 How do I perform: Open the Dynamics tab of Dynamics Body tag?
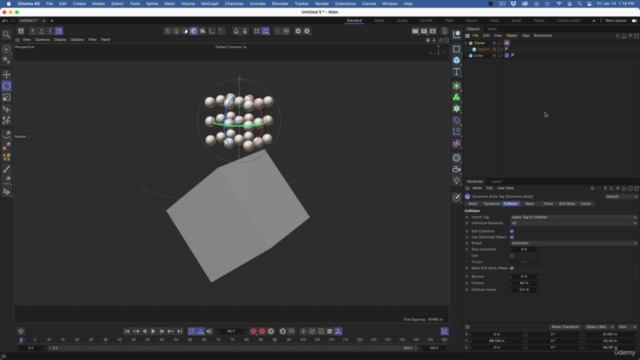[491, 204]
